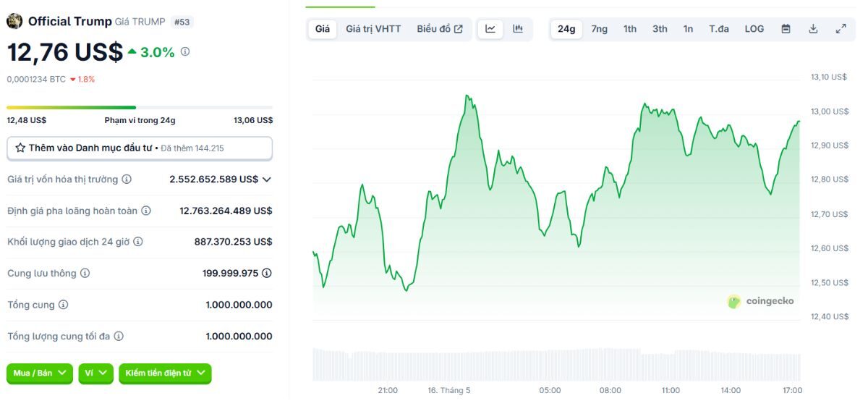This screenshot has height=401, width=868.
Task: Select 24g time range
Action: 566,29
